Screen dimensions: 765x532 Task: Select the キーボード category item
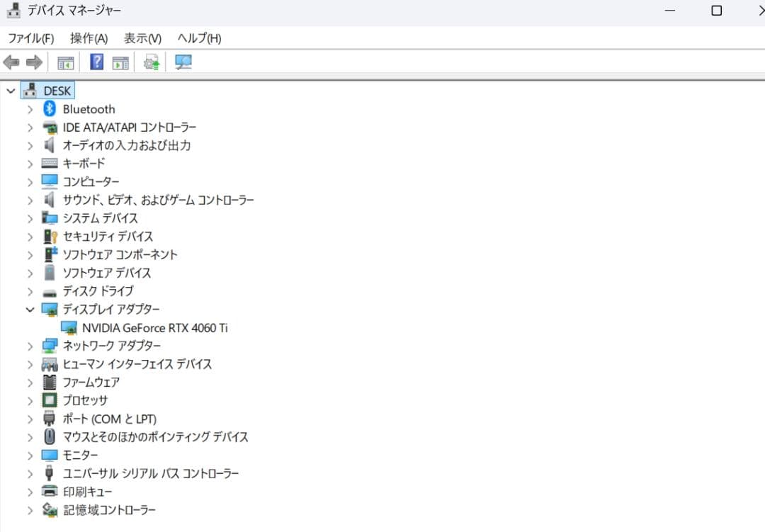pos(84,164)
